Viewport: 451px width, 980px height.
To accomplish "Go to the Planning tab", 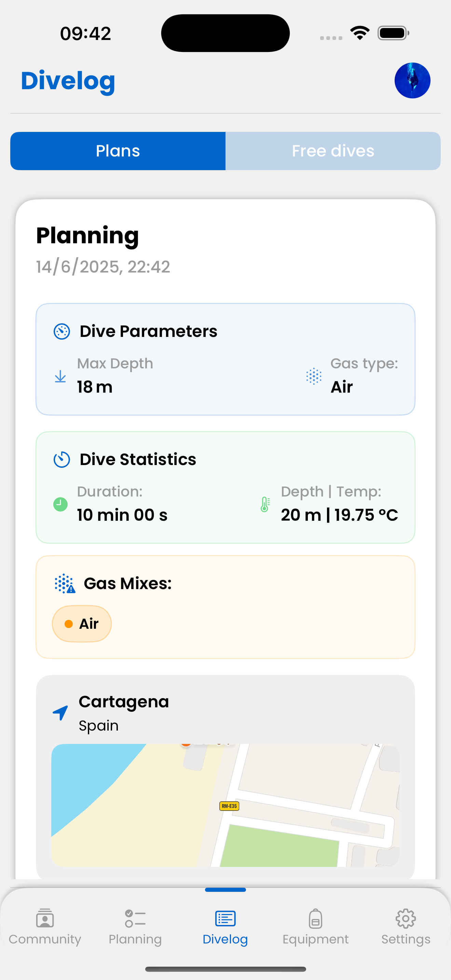I will tap(135, 927).
